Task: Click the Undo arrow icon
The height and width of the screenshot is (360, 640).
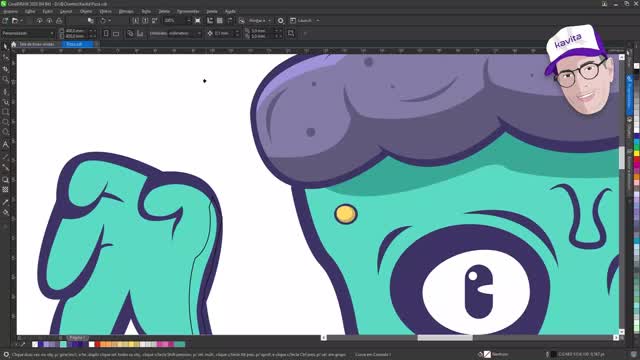Action: point(103,20)
